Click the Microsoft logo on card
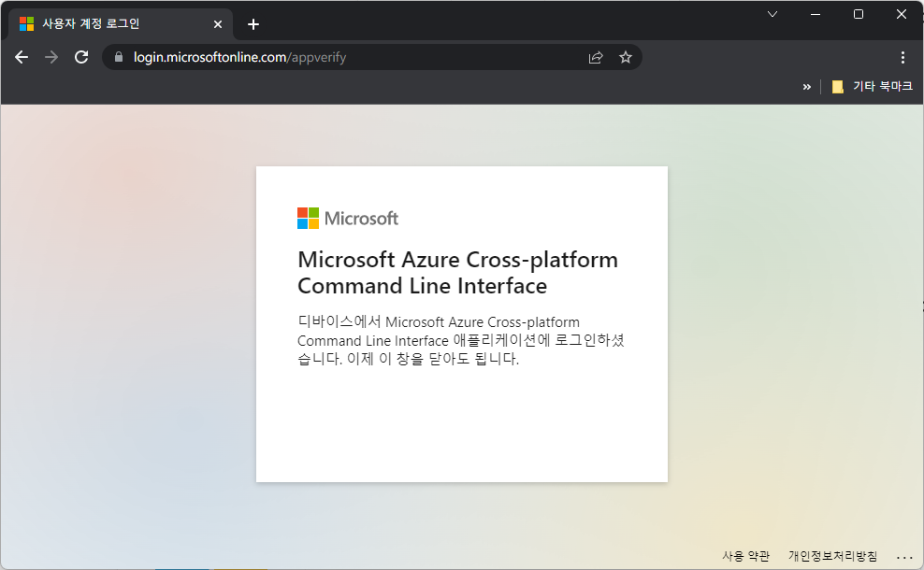 tap(348, 219)
